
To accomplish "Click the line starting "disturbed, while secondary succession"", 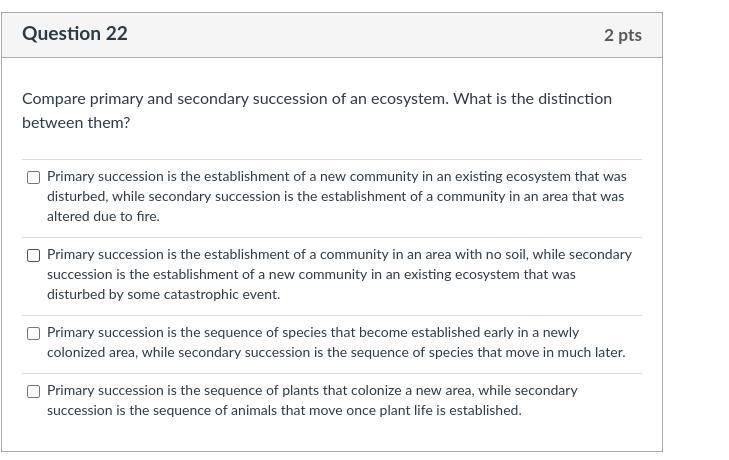I will click(x=335, y=196).
